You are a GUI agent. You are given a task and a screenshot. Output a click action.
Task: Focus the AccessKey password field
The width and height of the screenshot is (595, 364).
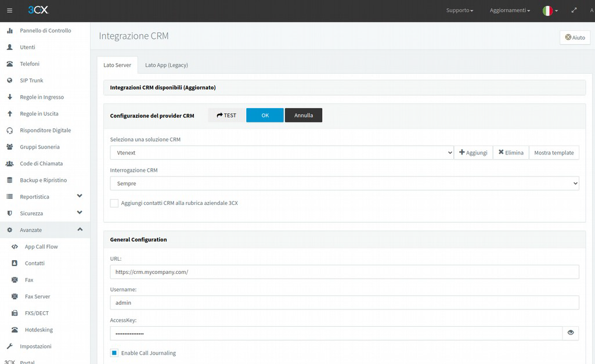[x=336, y=333]
